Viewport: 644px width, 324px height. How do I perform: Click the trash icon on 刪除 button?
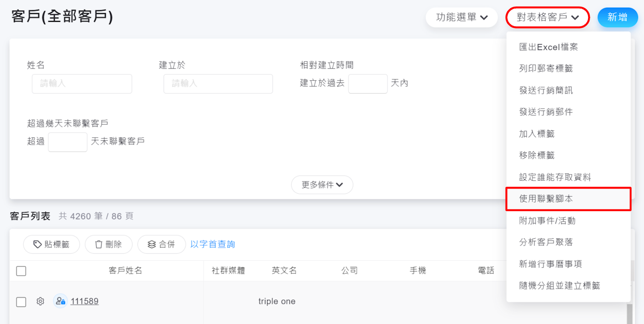pos(99,244)
